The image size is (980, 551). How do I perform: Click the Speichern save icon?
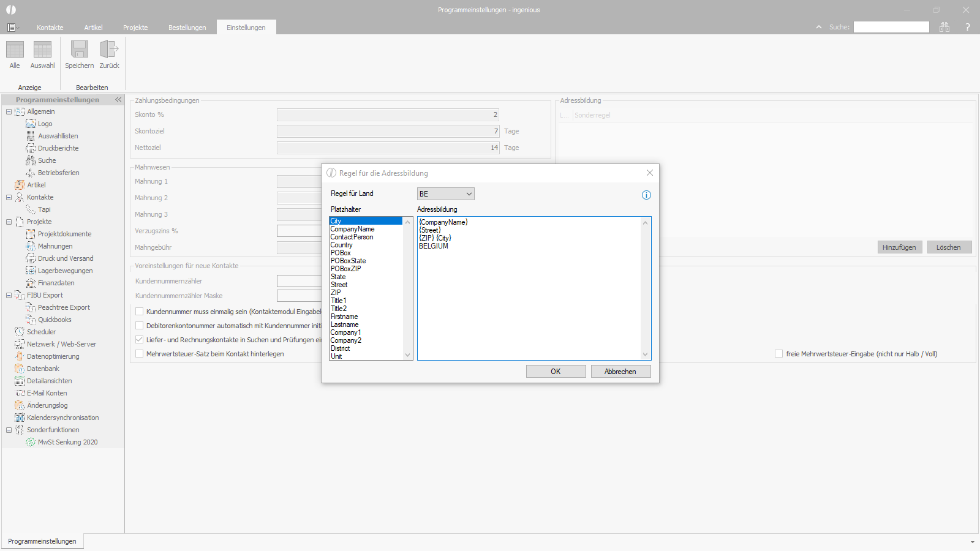80,50
